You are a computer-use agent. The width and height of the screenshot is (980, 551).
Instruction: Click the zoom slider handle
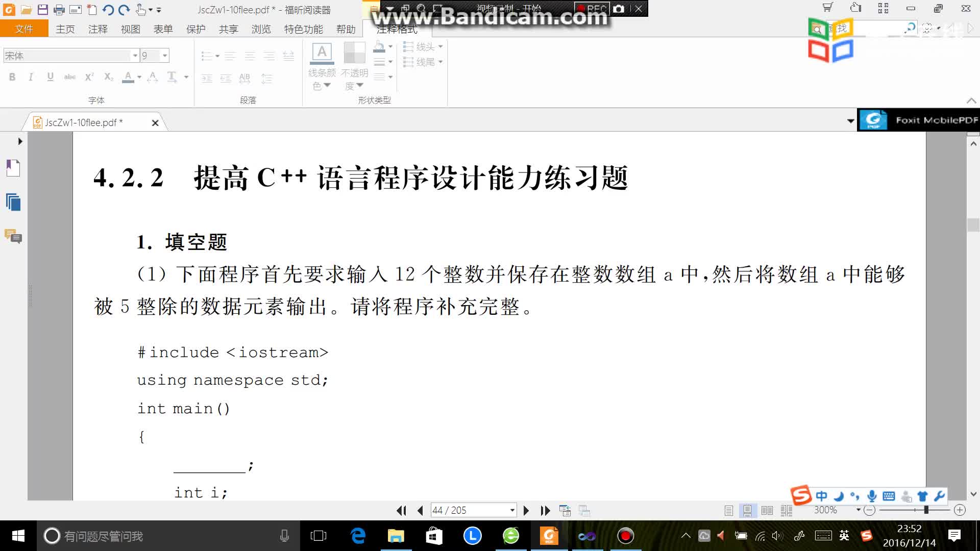click(926, 510)
